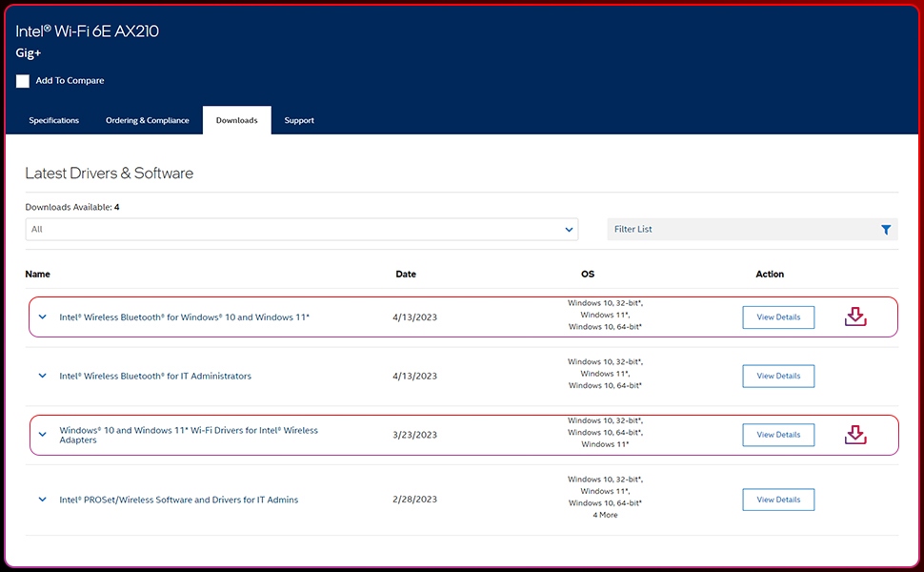Open the All downloads dropdown
This screenshot has width=924, height=572.
302,230
